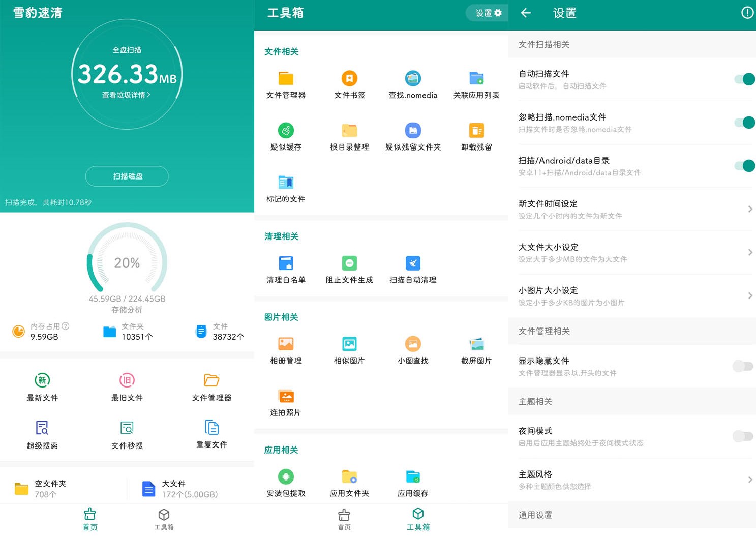The image size is (756, 536).
Task: Tap the 20% storage analysis gauge
Action: pos(127,263)
